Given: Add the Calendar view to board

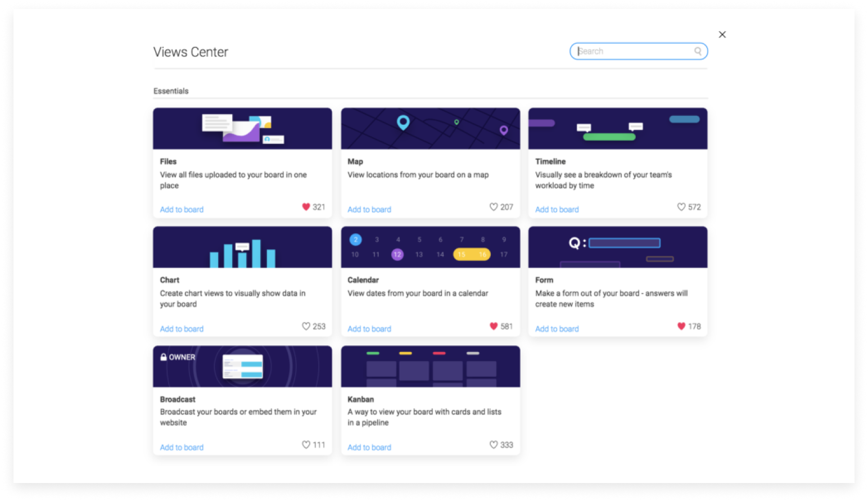Looking at the screenshot, I should 369,329.
